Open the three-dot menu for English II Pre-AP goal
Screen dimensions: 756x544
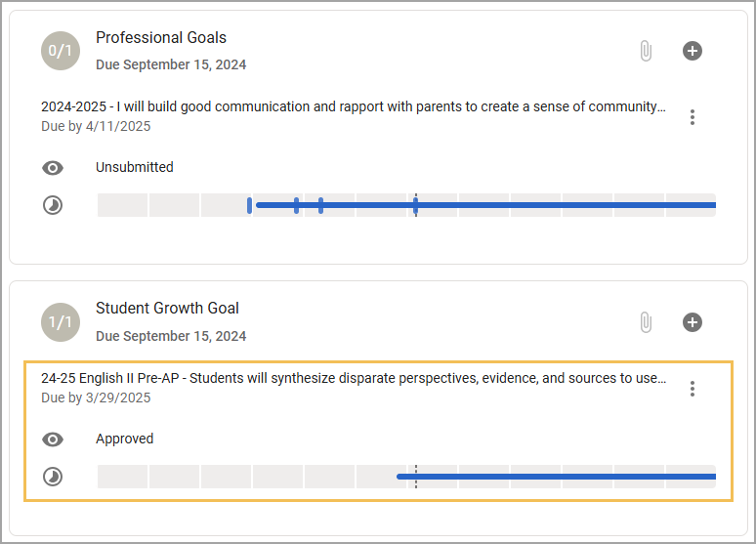pos(692,389)
